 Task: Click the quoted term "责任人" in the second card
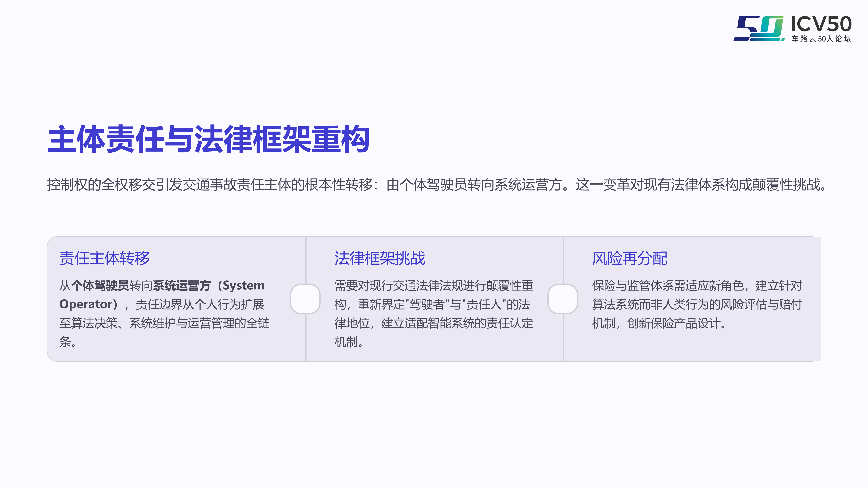pos(484,304)
